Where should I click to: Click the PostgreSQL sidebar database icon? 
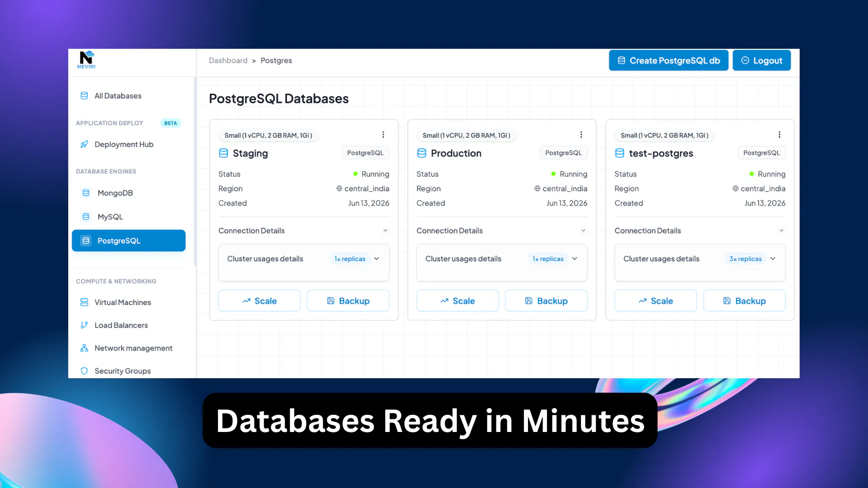pyautogui.click(x=86, y=241)
